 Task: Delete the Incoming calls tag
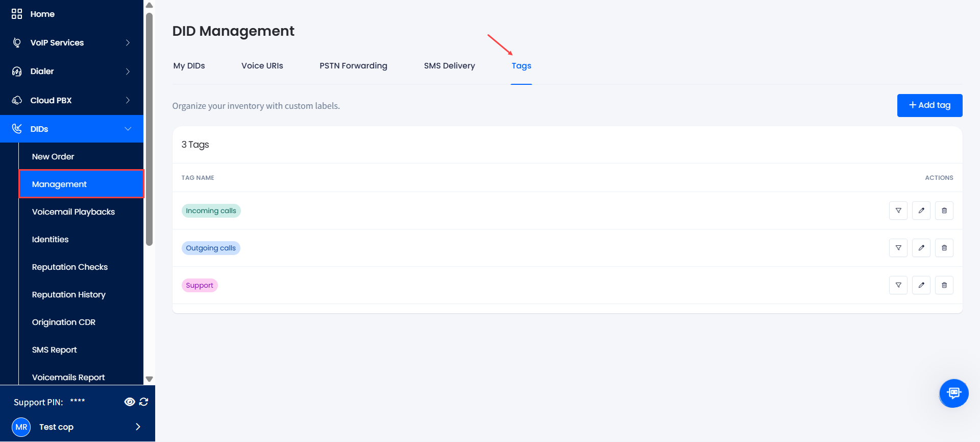point(944,211)
